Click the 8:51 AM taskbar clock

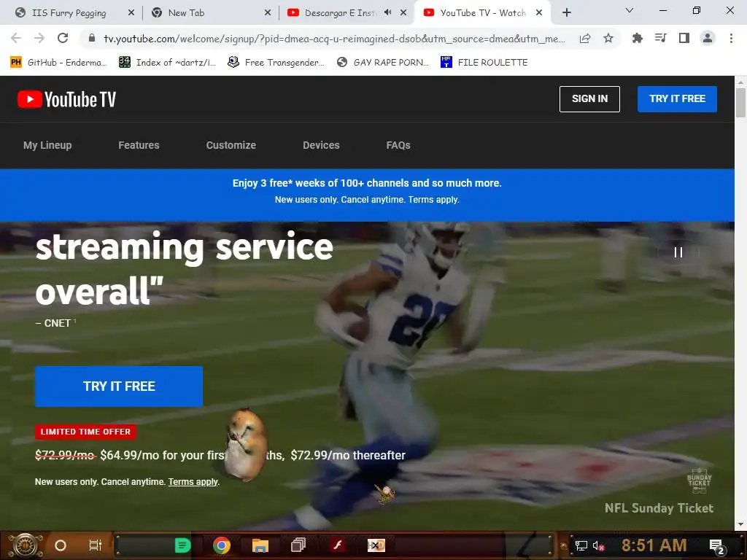654,545
